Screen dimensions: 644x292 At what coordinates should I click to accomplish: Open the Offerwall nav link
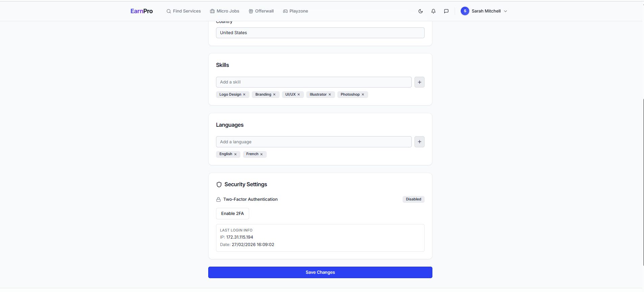tap(261, 11)
